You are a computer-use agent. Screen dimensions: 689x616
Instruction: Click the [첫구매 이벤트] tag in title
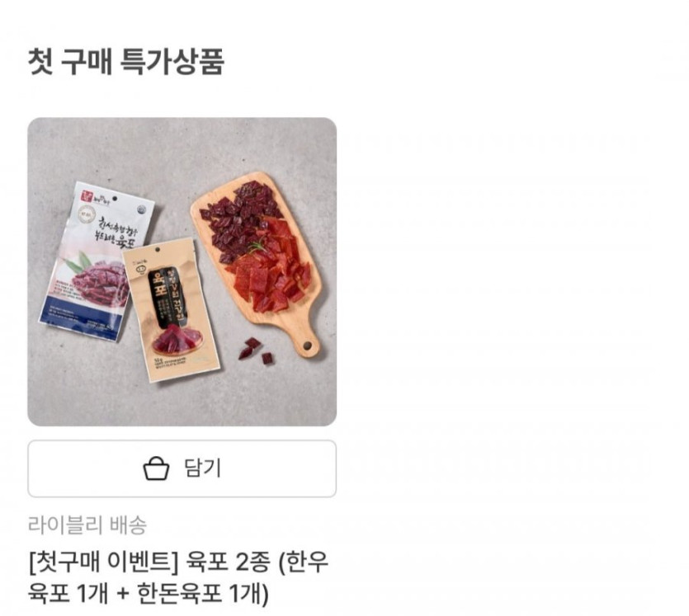coord(104,562)
